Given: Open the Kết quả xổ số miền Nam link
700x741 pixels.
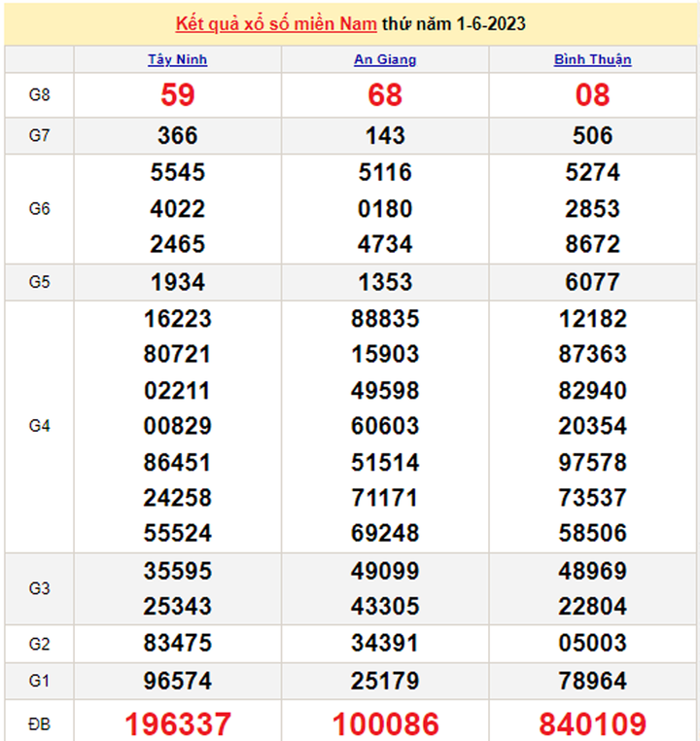Looking at the screenshot, I should (276, 23).
